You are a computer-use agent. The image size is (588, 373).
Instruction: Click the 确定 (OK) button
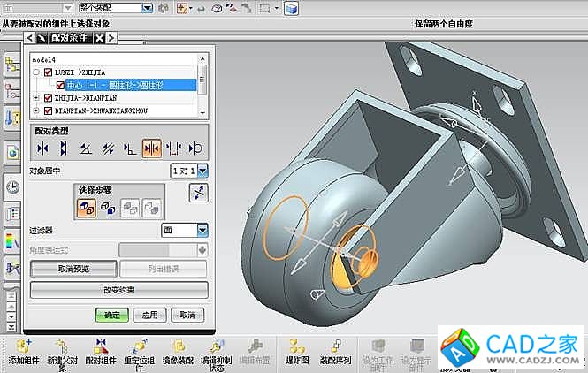click(112, 315)
